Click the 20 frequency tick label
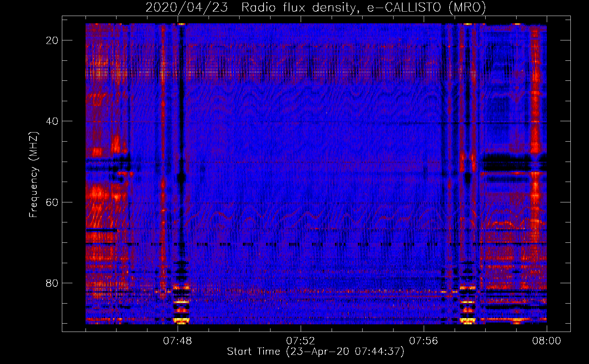 click(52, 40)
